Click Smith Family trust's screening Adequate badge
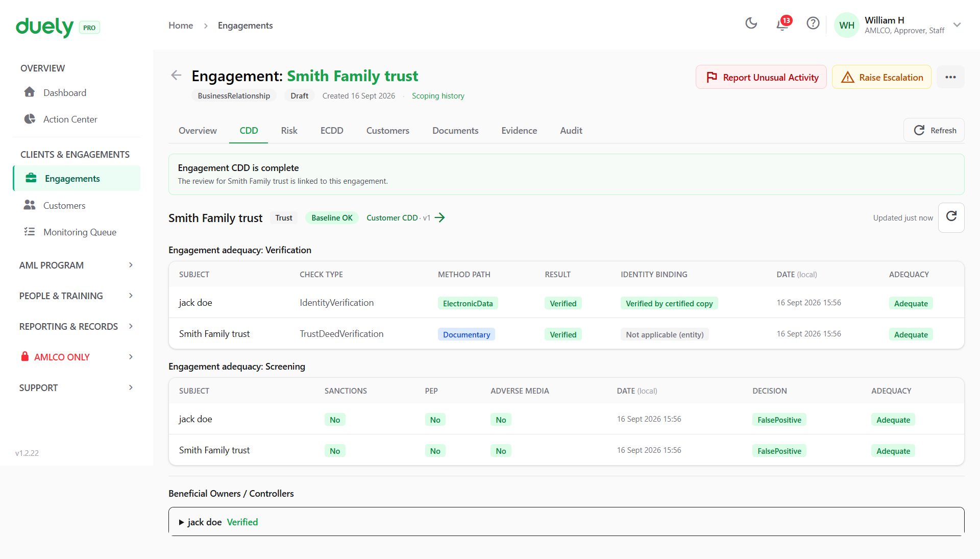The height and width of the screenshot is (559, 980). (x=893, y=451)
